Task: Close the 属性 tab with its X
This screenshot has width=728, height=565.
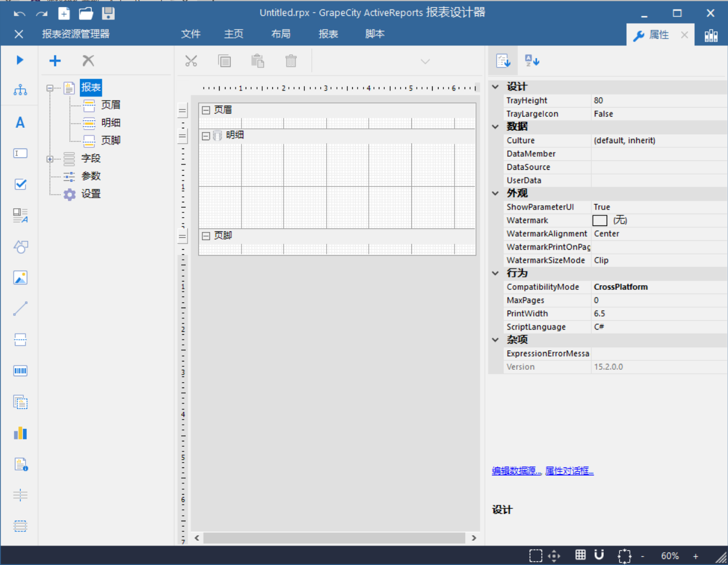Action: click(684, 35)
